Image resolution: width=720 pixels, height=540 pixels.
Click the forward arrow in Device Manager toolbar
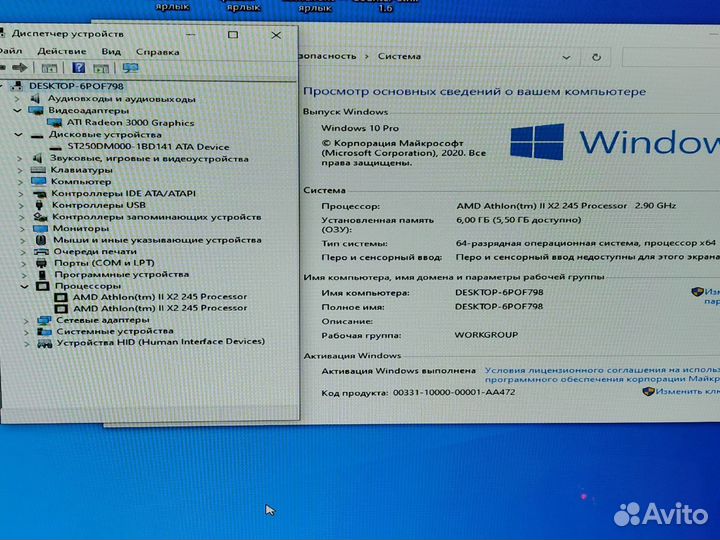pyautogui.click(x=19, y=68)
